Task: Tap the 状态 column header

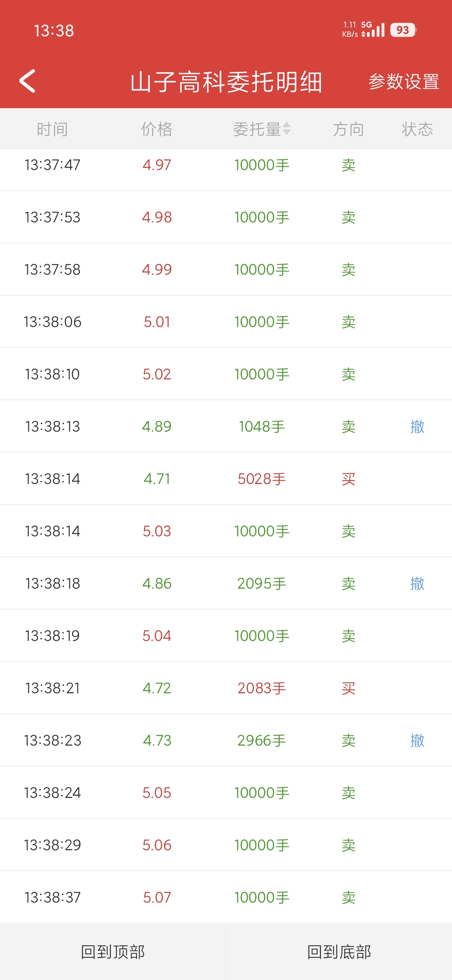Action: [417, 129]
